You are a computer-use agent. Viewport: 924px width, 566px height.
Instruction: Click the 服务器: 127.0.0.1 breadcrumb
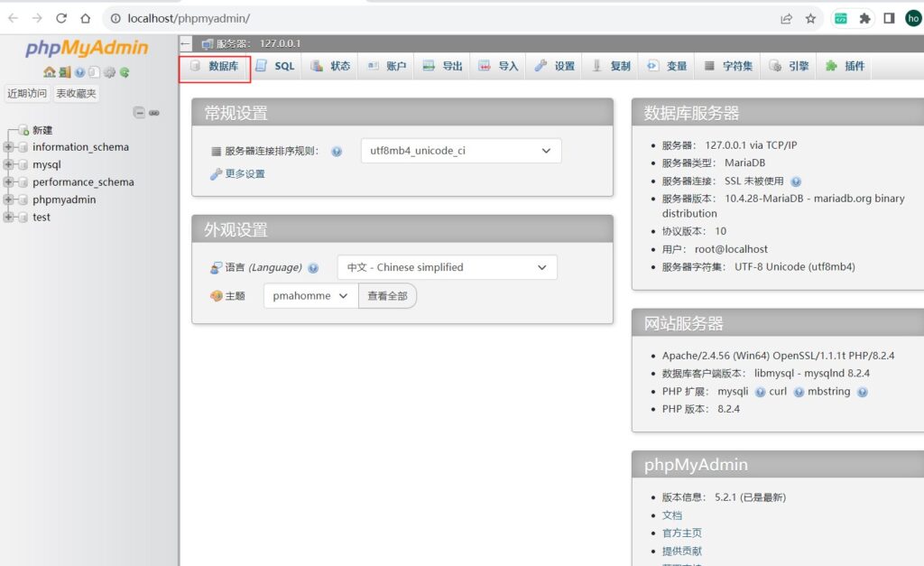point(258,43)
